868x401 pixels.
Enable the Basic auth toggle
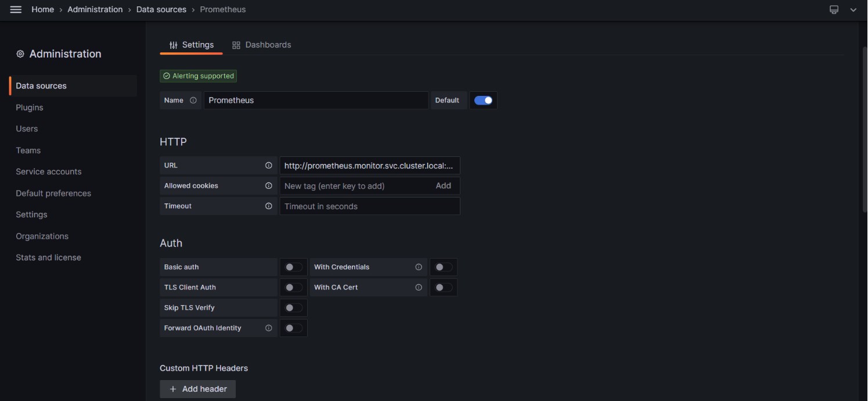294,267
